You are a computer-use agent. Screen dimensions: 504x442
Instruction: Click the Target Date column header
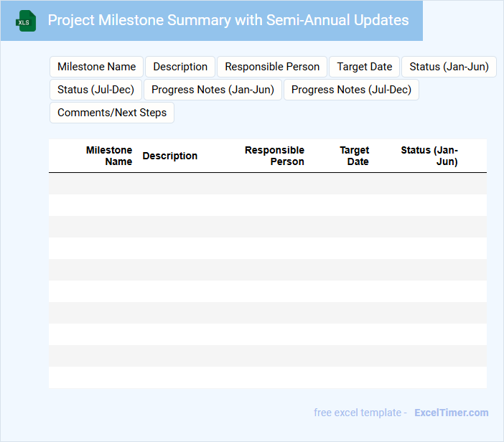[355, 156]
